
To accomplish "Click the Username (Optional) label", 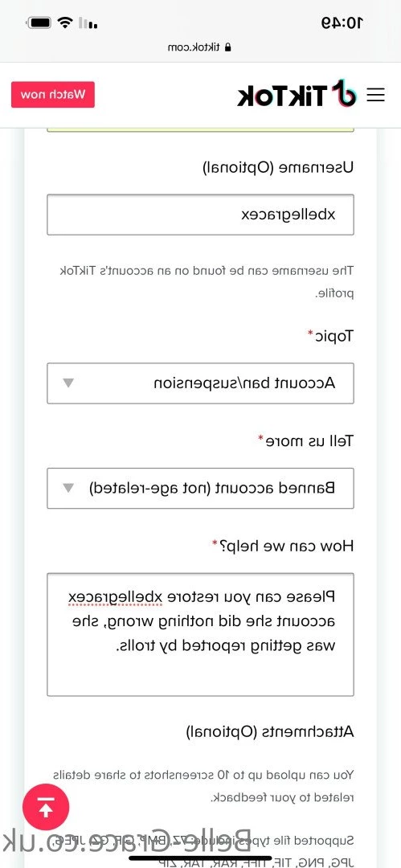I will (277, 167).
